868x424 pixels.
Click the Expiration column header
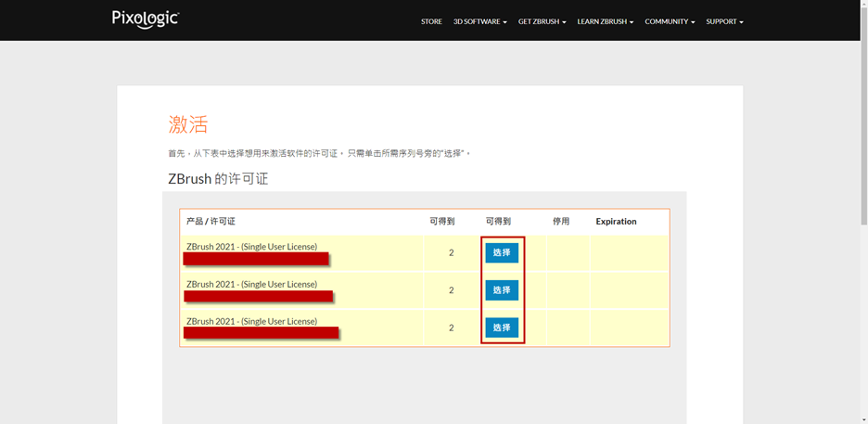(616, 222)
